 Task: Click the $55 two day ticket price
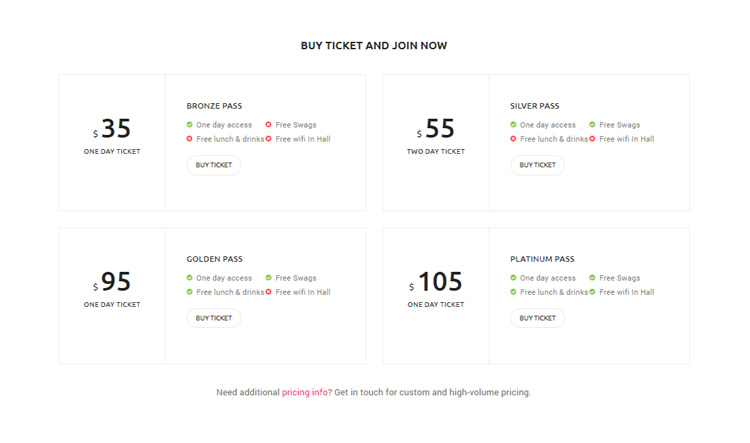click(x=436, y=128)
